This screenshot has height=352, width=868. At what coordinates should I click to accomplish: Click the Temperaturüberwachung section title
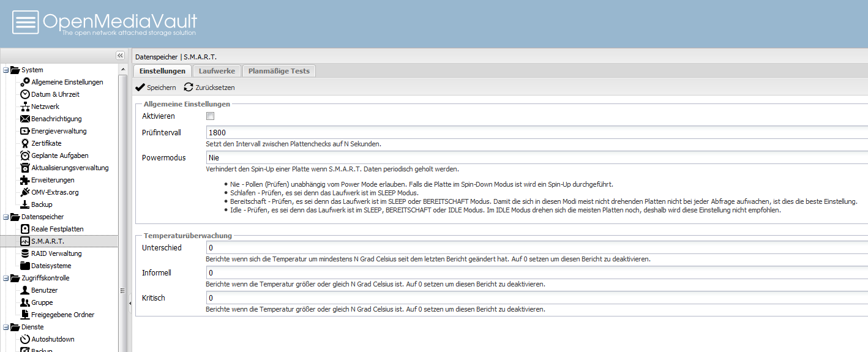coord(187,235)
